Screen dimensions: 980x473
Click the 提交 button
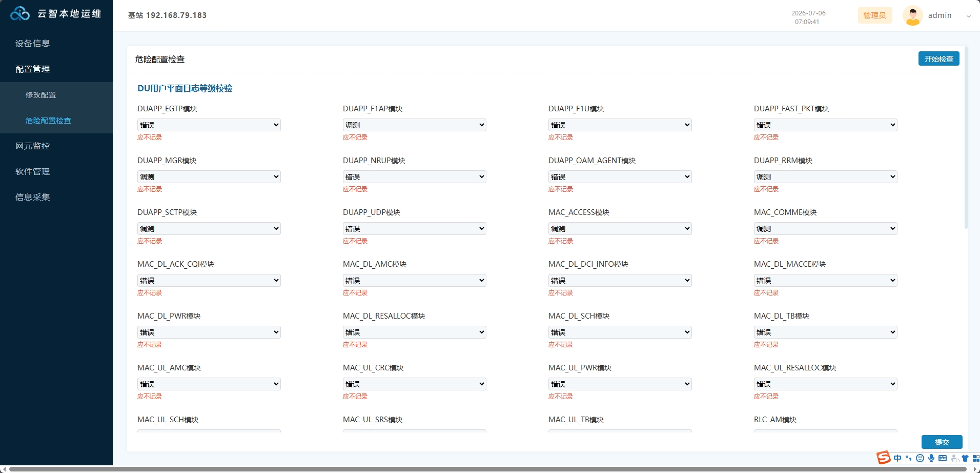click(942, 442)
